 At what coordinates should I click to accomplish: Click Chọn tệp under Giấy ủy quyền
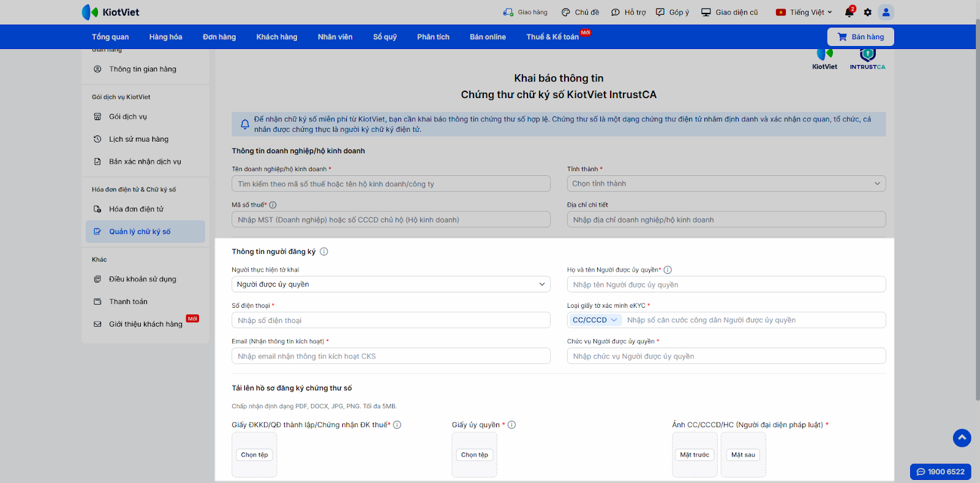(x=475, y=455)
